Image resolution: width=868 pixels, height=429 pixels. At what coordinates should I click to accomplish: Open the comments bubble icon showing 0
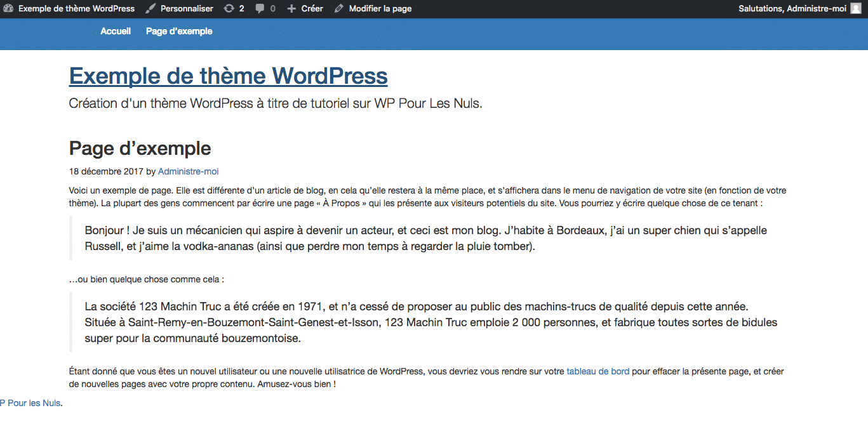[260, 9]
